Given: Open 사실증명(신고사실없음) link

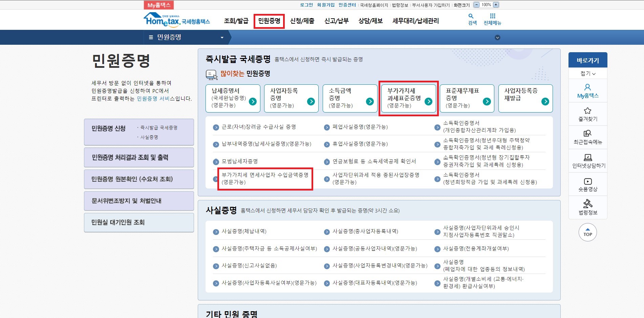Looking at the screenshot, I should [x=249, y=265].
